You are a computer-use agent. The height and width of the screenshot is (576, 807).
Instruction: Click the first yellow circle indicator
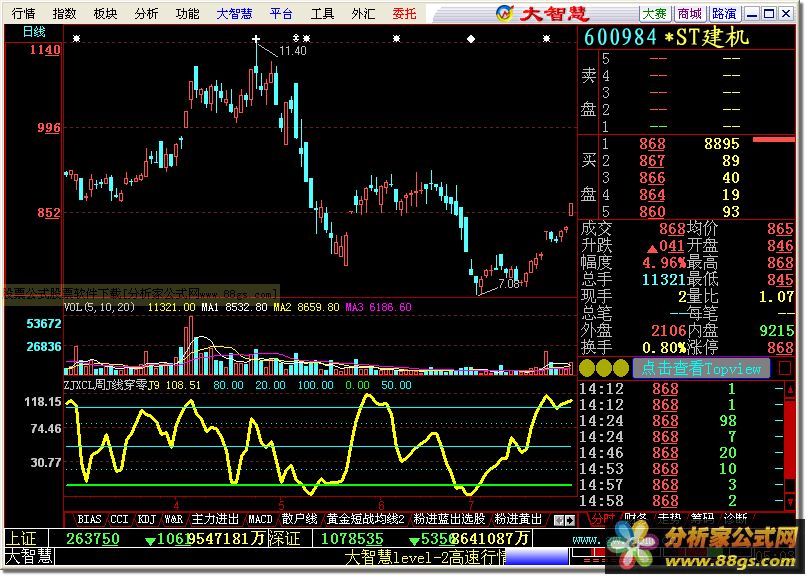pyautogui.click(x=588, y=368)
